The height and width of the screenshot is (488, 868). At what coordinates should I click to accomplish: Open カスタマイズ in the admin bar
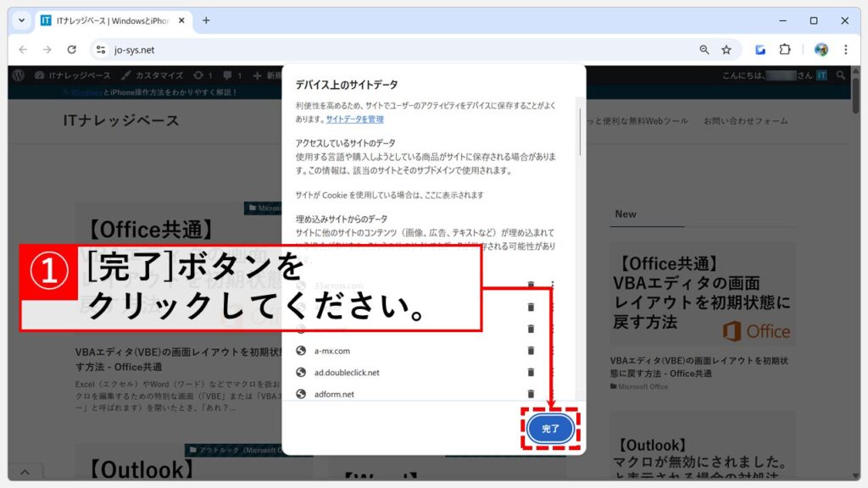pos(153,75)
